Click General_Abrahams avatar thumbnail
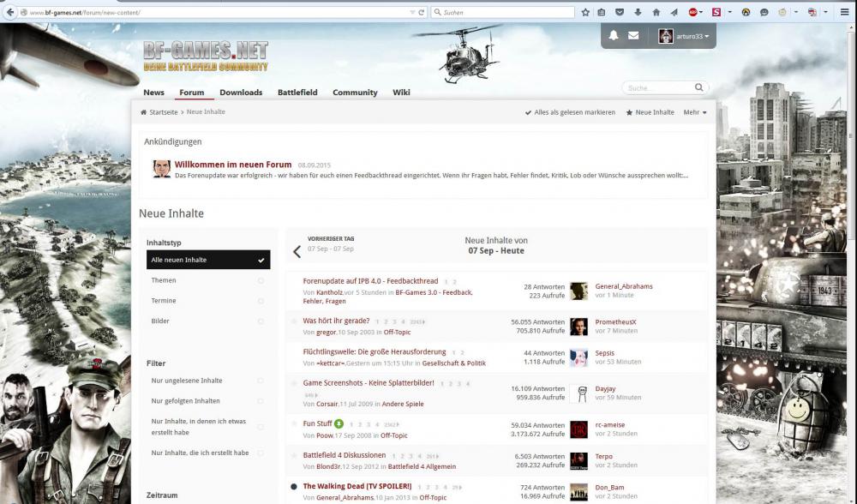This screenshot has height=504, width=857. coord(578,291)
